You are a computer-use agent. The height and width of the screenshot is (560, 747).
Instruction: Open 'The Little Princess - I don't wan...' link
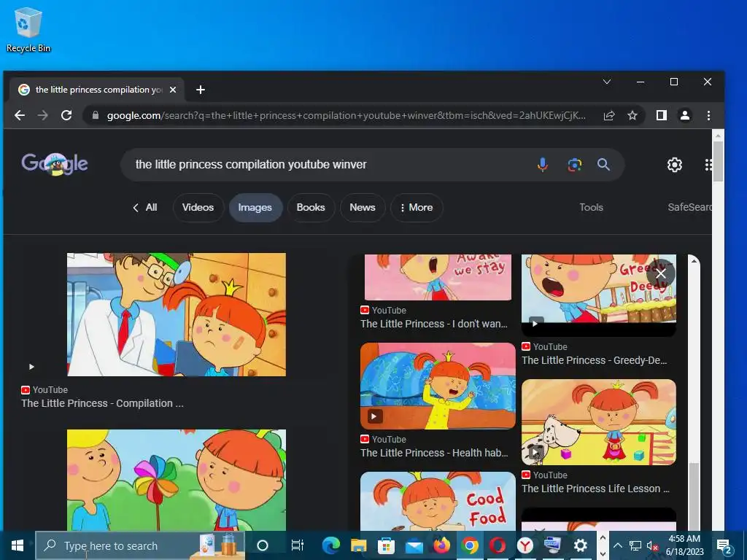point(434,324)
